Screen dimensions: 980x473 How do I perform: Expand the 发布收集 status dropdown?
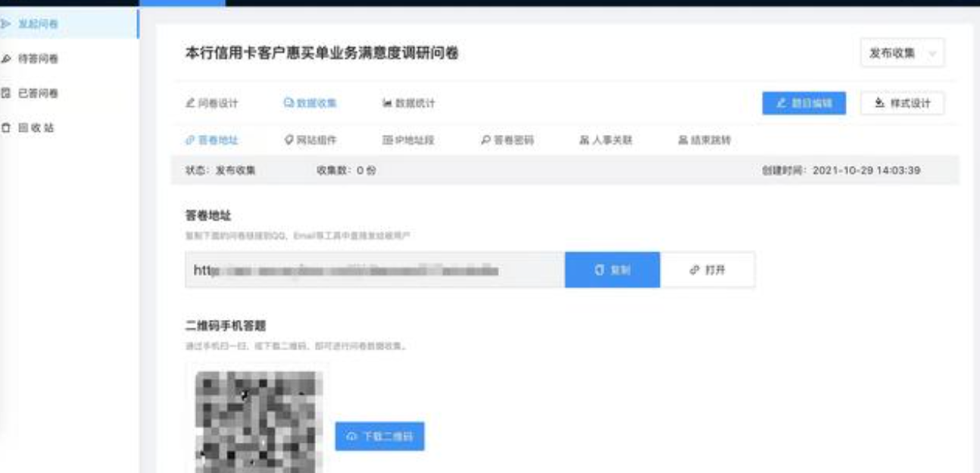pyautogui.click(x=902, y=53)
